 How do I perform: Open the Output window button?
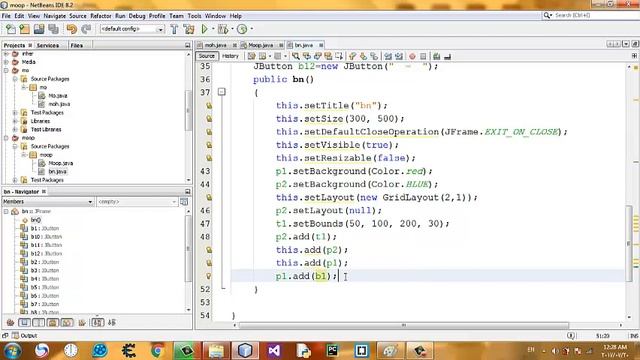coord(24,336)
